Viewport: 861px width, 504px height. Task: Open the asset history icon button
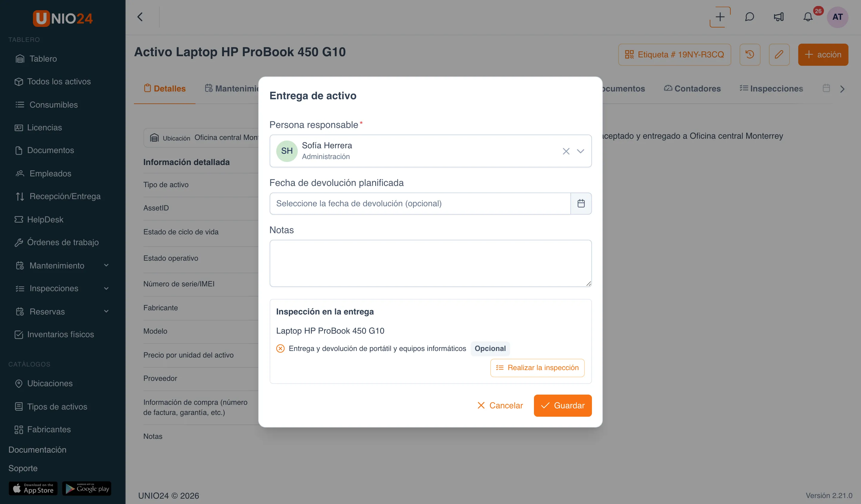click(x=749, y=54)
